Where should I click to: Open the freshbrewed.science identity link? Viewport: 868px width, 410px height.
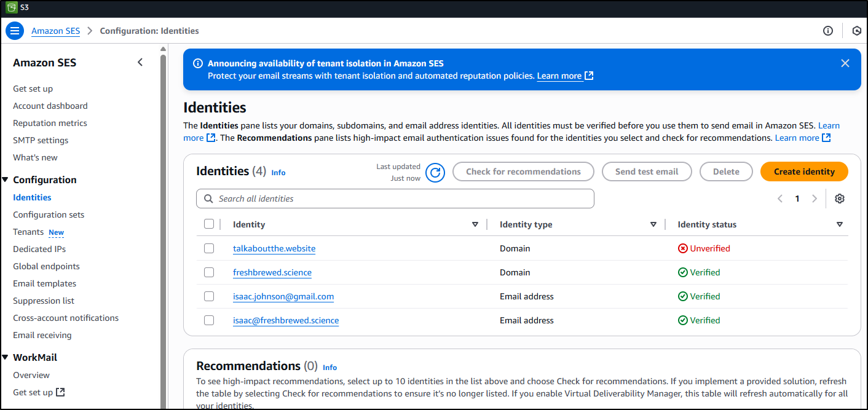272,272
